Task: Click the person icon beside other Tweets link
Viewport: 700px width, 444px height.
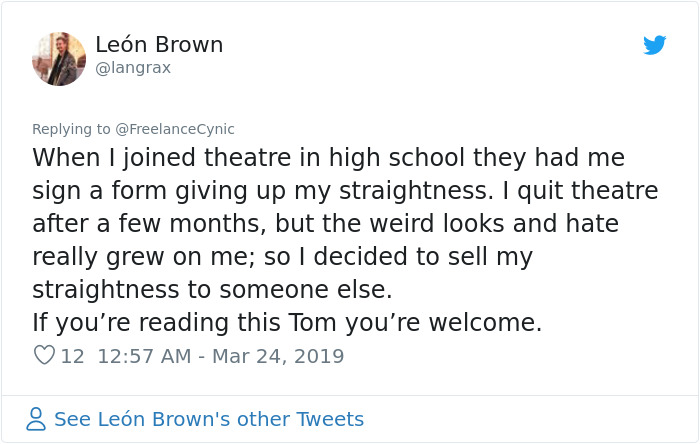Action: pos(36,419)
